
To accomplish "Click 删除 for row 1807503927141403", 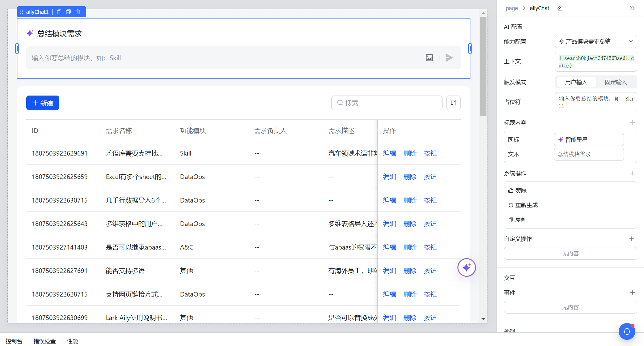I will pos(410,247).
